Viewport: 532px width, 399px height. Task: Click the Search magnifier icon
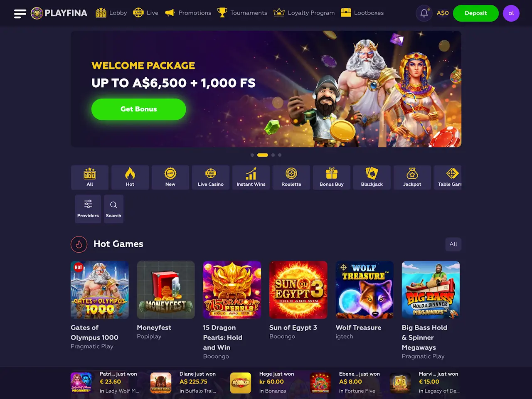(x=113, y=209)
